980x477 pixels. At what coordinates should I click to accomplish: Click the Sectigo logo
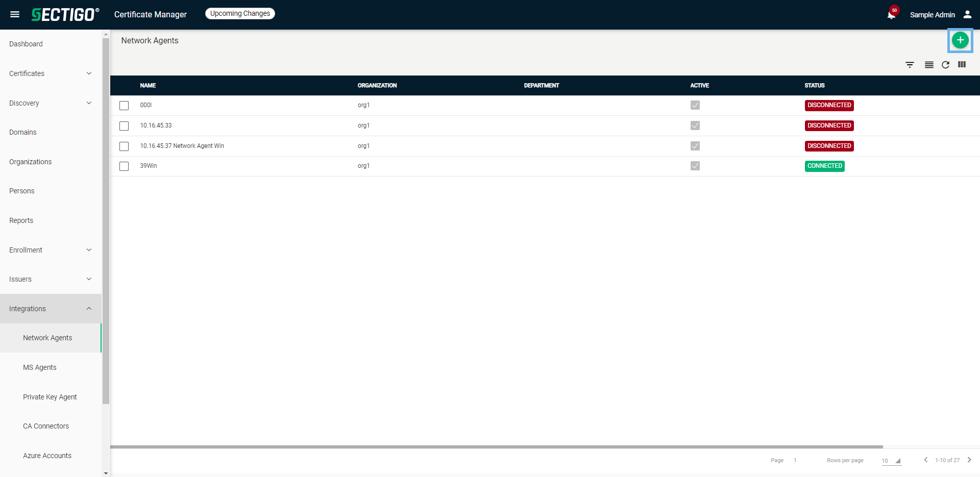65,14
